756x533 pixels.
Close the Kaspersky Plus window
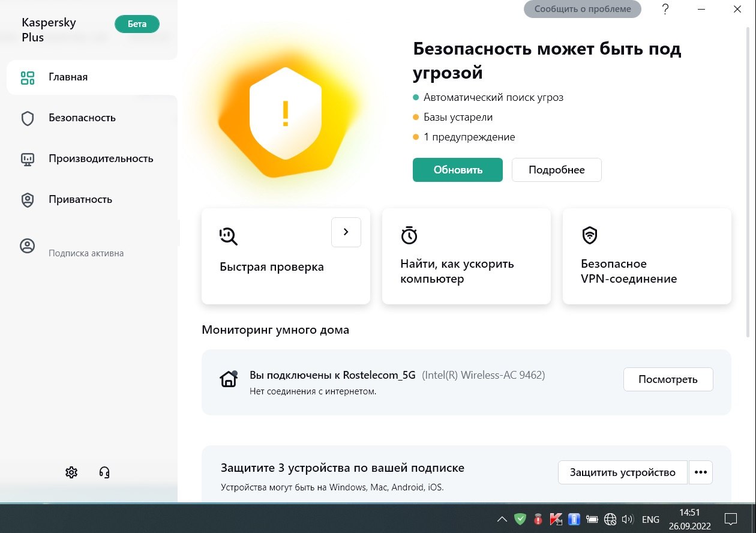click(x=737, y=9)
